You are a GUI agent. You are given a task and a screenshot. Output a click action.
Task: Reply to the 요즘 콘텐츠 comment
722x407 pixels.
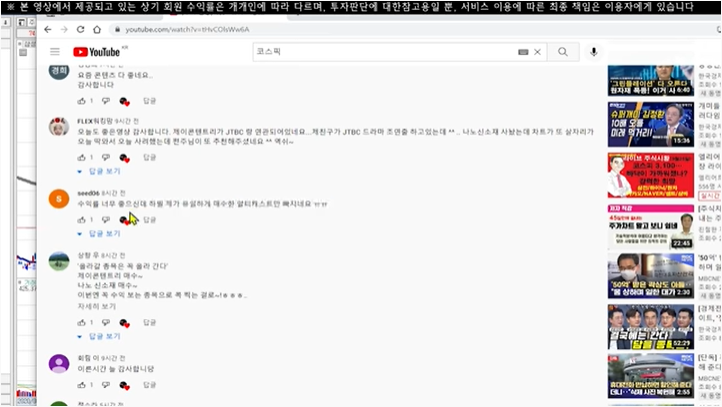[x=149, y=101]
